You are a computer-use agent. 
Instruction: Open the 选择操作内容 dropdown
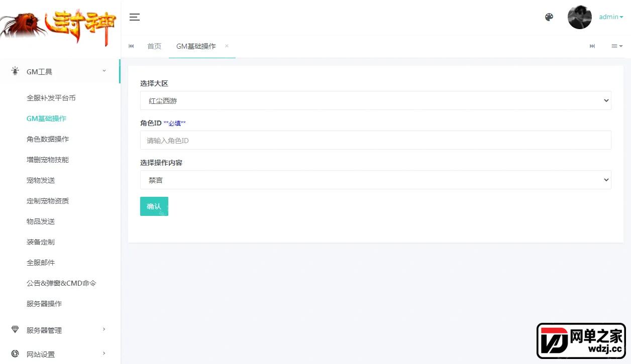point(375,180)
